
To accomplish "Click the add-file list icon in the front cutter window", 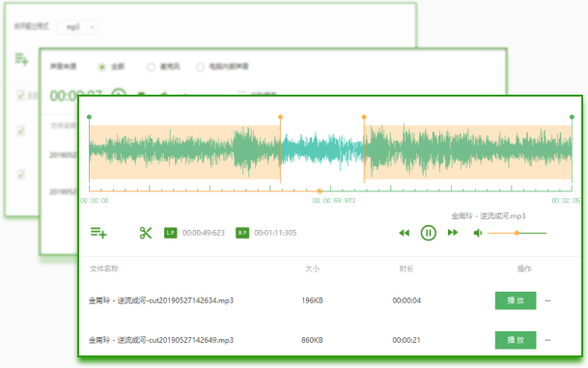I will (x=98, y=233).
